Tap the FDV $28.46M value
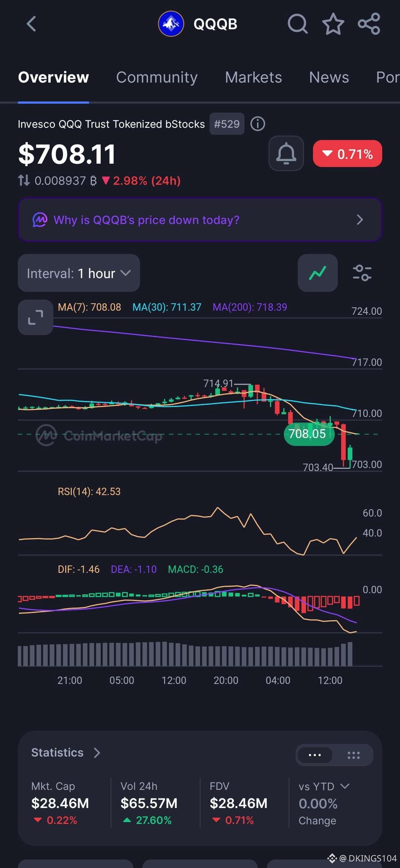400x868 pixels. click(239, 803)
